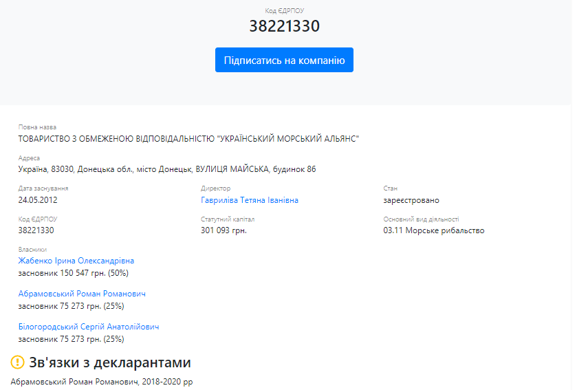
Task: Click the company address in Донецьк
Action: click(167, 169)
